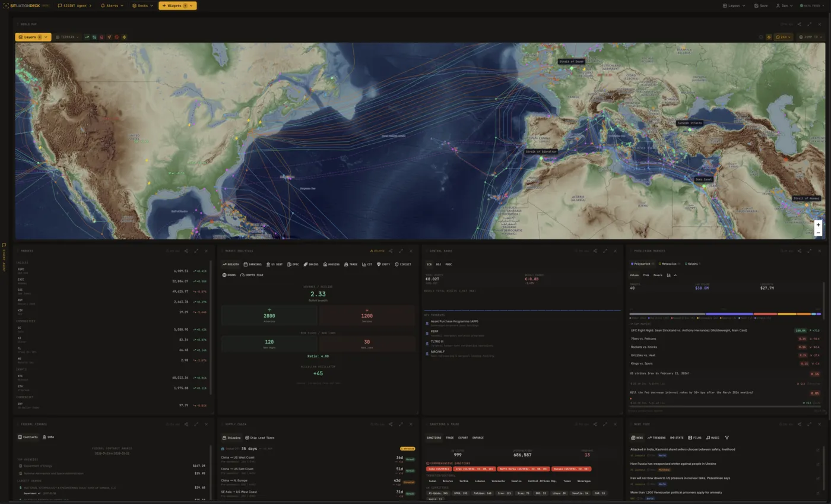Toggle the Polymarket source filter

pyautogui.click(x=641, y=264)
